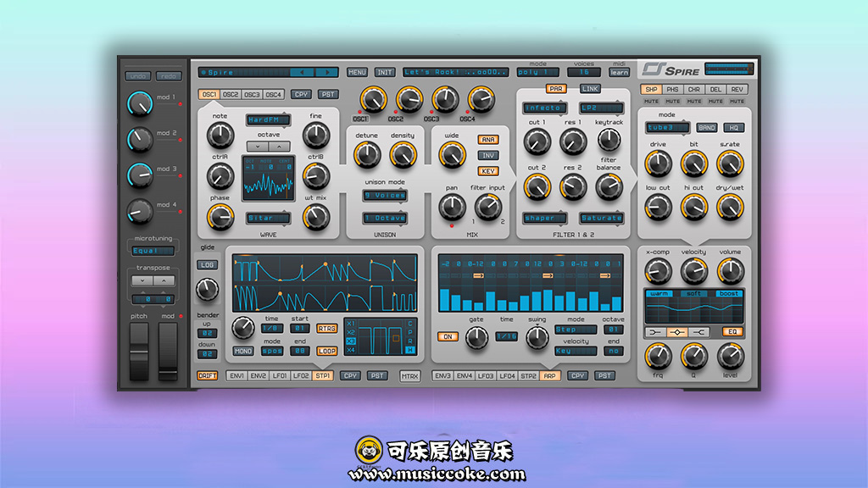The height and width of the screenshot is (488, 868).
Task: Click the Let's Rock preset name display
Action: 455,72
